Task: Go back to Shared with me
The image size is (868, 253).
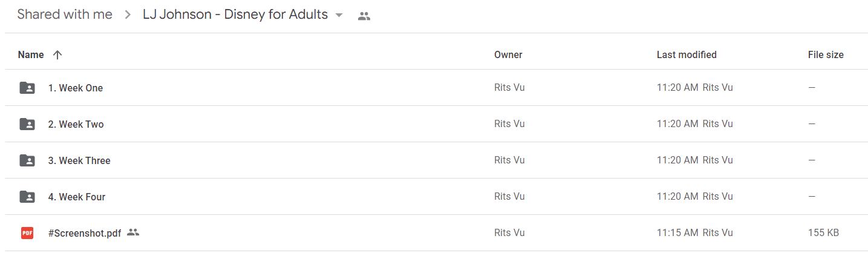Action: [65, 15]
